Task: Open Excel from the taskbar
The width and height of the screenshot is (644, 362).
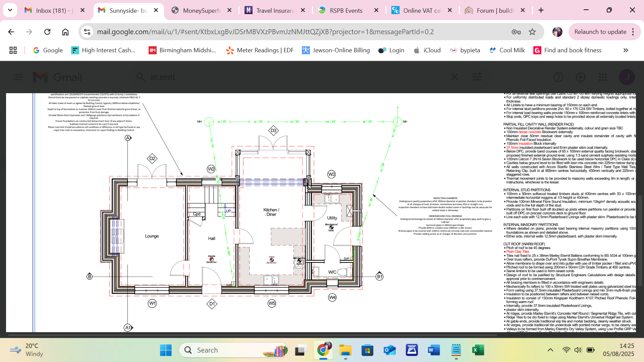Action: [x=478, y=350]
